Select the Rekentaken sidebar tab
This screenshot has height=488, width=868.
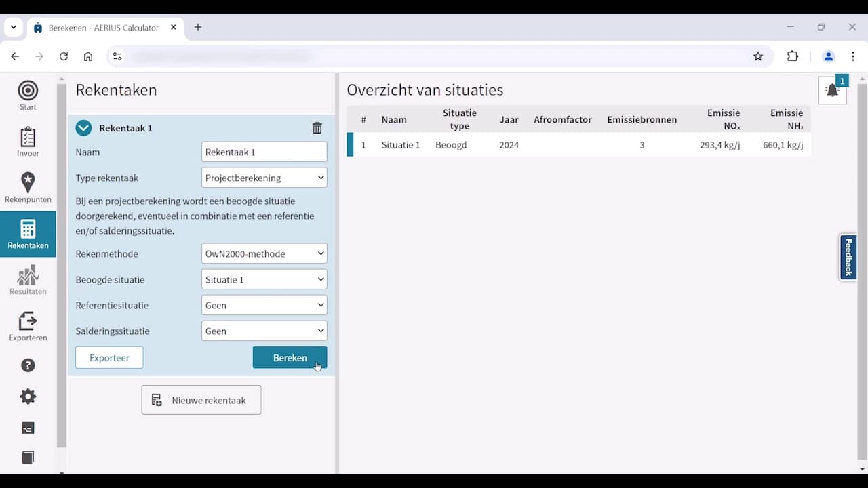coord(28,234)
